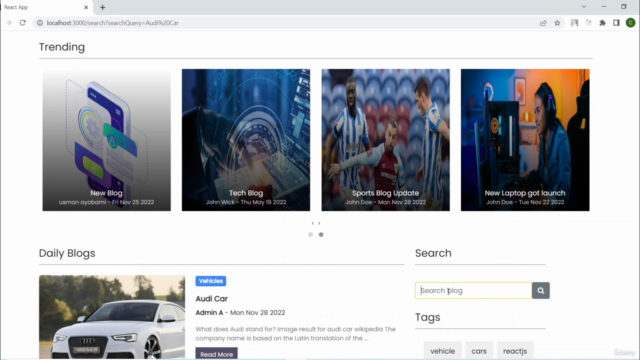Click the Vehicles category badge
Screen dimensions: 640x360
[x=211, y=281]
